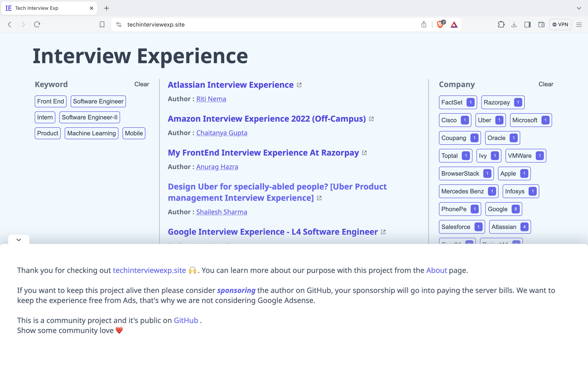588x368 pixels.
Task: Toggle the Intern keyword filter
Action: click(x=45, y=117)
